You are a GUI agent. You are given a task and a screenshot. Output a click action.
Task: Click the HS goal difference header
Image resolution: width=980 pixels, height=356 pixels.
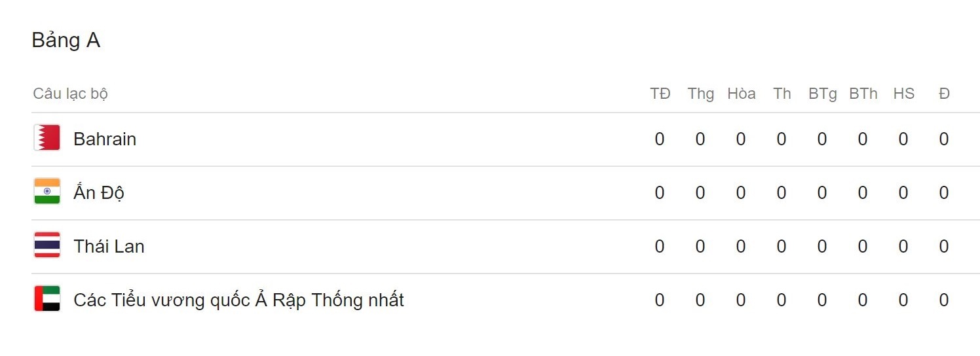pos(903,94)
